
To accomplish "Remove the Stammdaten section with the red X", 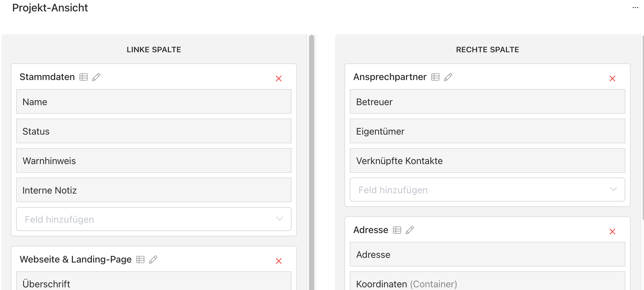I will click(x=279, y=79).
